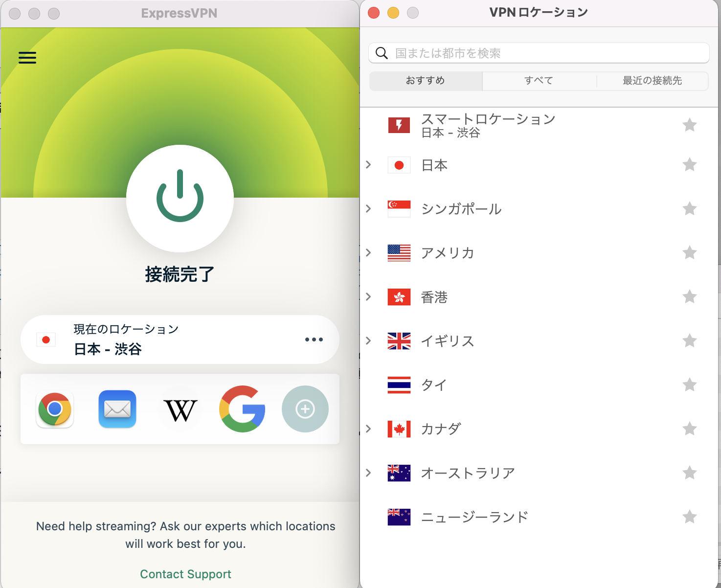Click the Japan flag in current location card
Image resolution: width=721 pixels, height=588 pixels.
[46, 339]
